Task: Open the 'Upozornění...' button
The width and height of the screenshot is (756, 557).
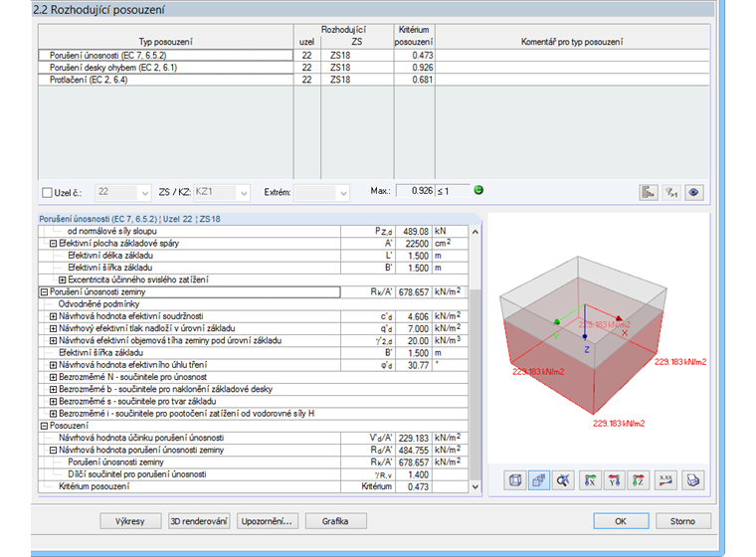Action: pos(267,521)
